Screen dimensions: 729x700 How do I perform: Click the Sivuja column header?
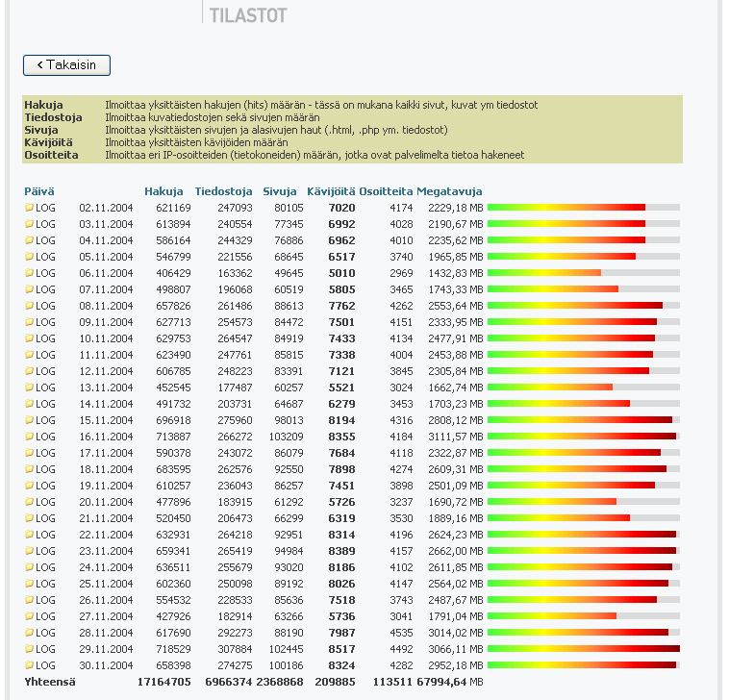(280, 191)
